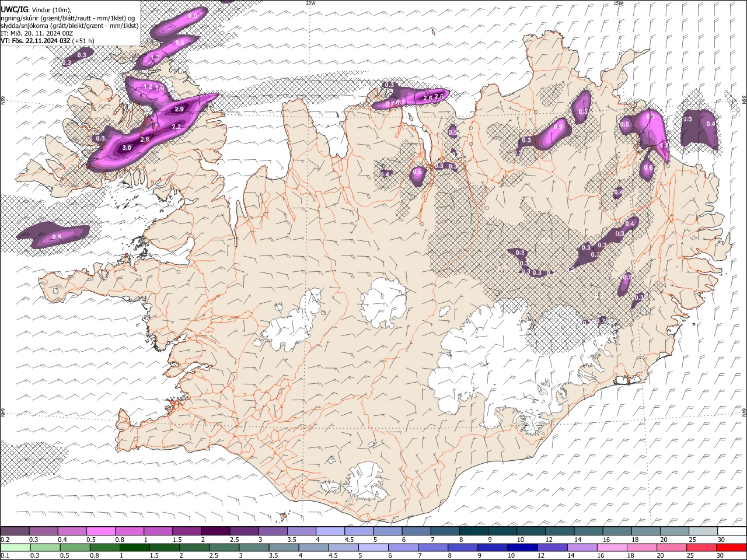The height and width of the screenshot is (560, 747).
Task: Pick the darkest green 1 swatch in lower legend row
Action: coord(135,547)
